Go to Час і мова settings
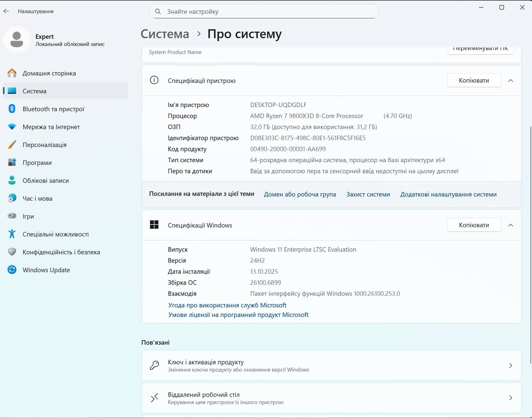Screen dimensions: 532x418 37,198
